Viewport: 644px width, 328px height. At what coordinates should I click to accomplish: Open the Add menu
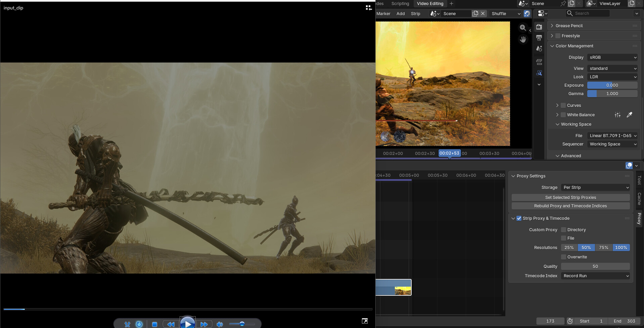401,13
